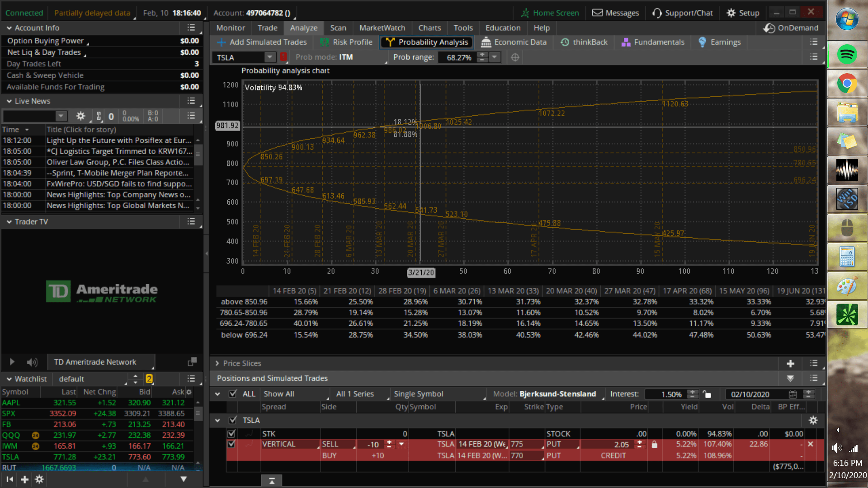
Task: Open Setup gear menu
Action: pos(743,13)
